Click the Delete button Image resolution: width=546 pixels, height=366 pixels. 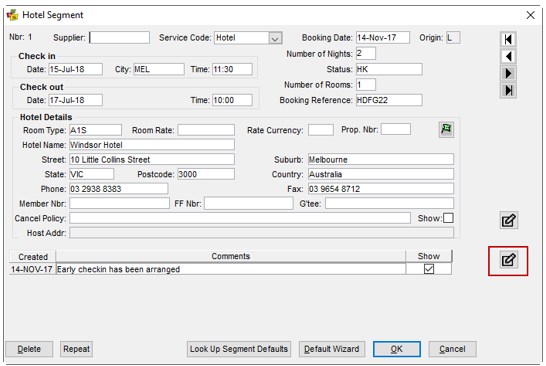[x=29, y=349]
